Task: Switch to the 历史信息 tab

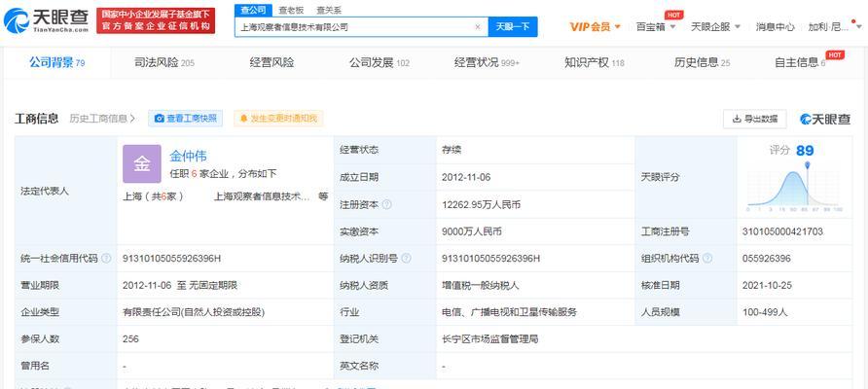Action: tap(702, 63)
